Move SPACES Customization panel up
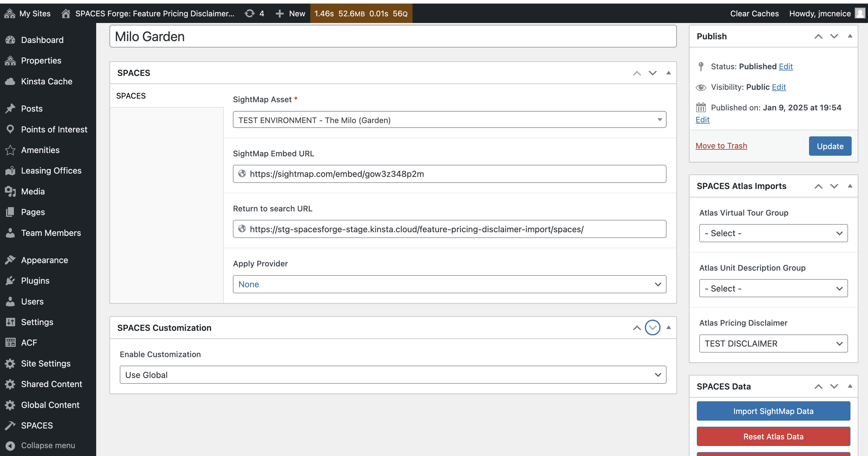 (x=637, y=328)
